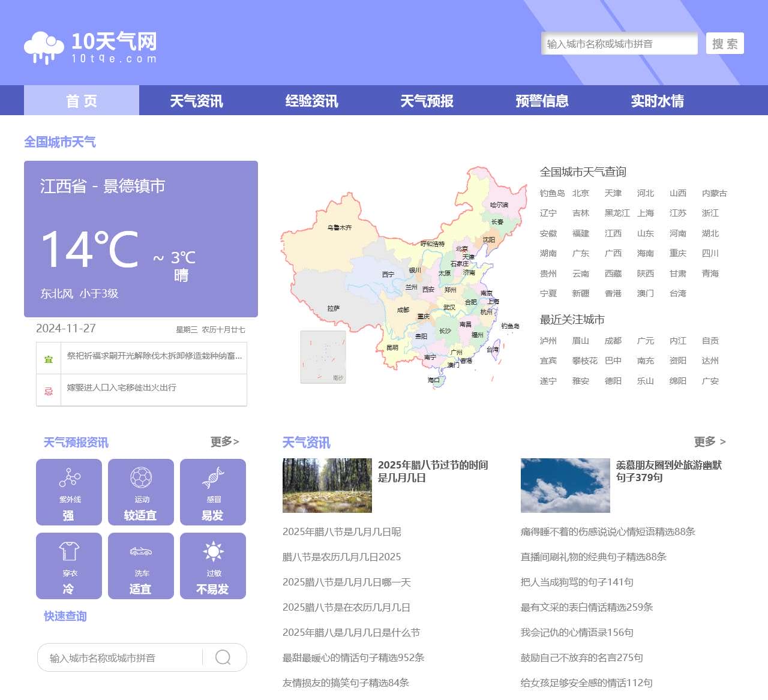
Task: Open the 洗车 index tile
Action: click(141, 566)
